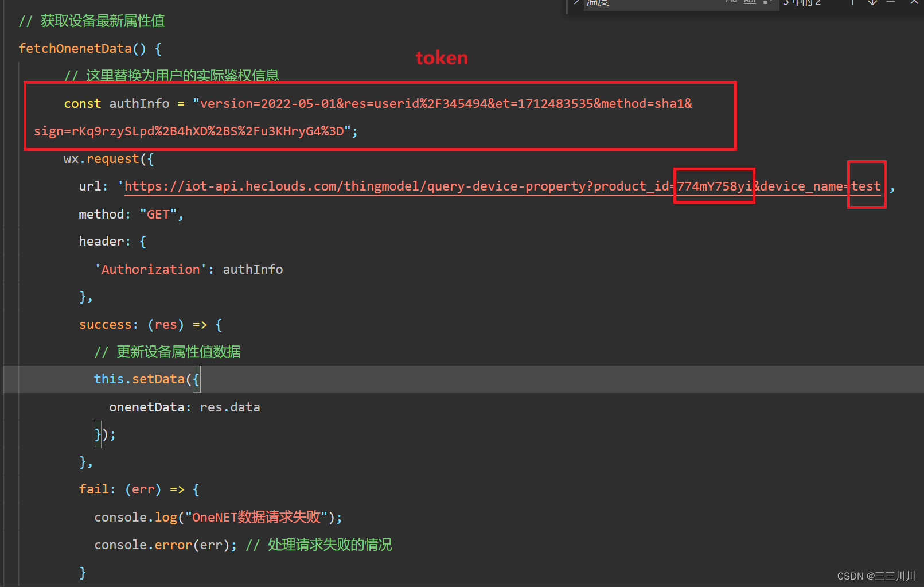Click console.error statement's error method
This screenshot has height=587, width=924.
[173, 545]
